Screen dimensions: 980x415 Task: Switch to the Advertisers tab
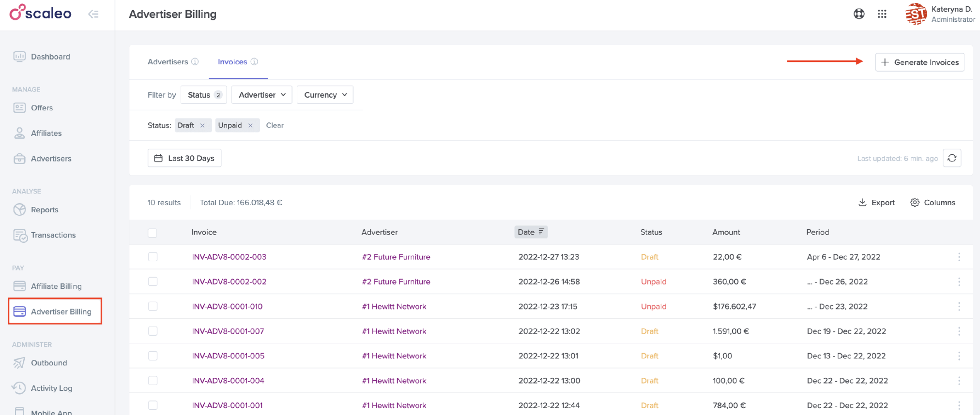click(168, 62)
